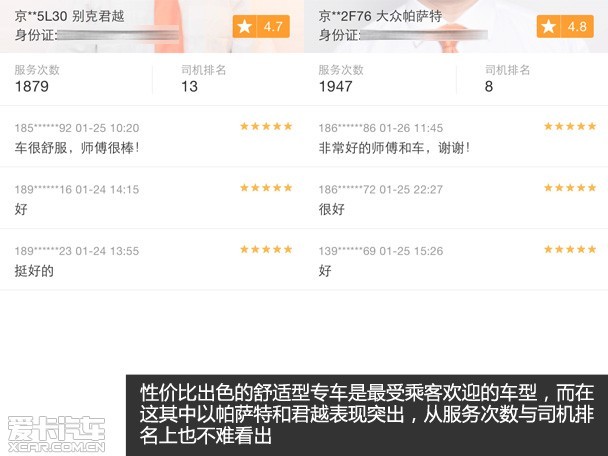608x456 pixels.
Task: Click service count 1879
Action: click(32, 86)
